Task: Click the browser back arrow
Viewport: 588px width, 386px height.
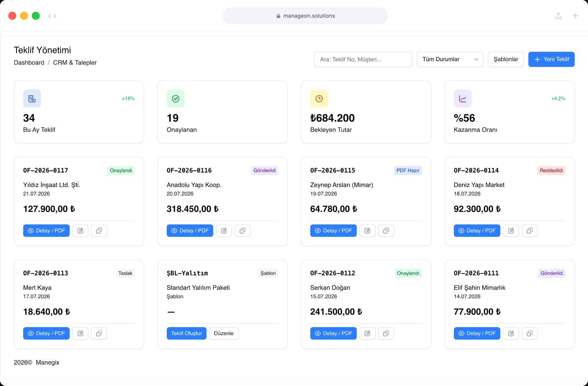Action: 50,16
